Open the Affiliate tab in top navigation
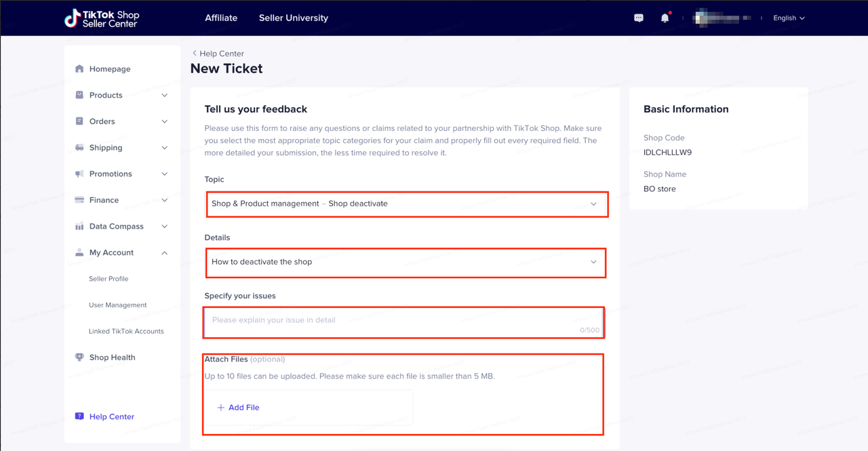Screen dimensions: 868x451 coord(221,18)
